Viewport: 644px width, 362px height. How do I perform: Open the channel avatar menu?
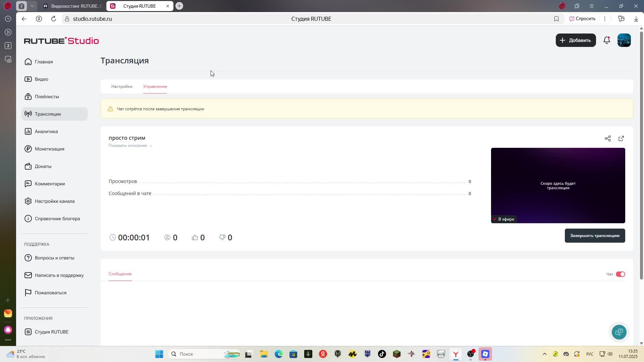coord(624,40)
